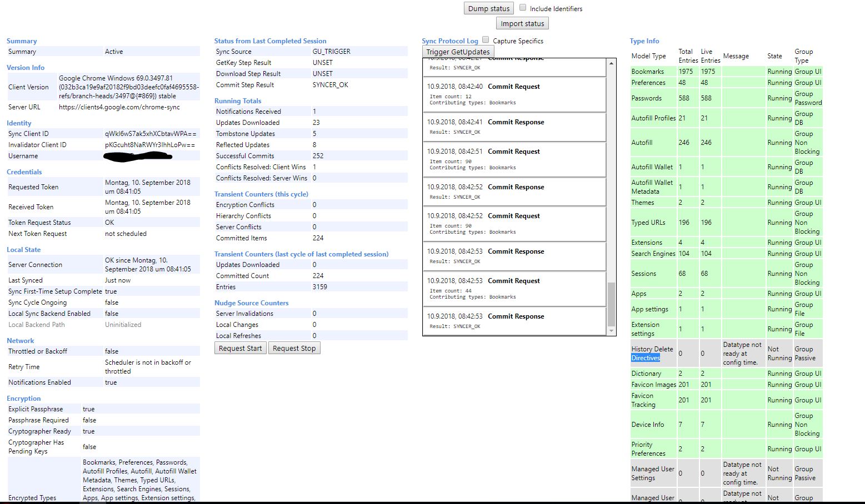Click the Type Info heading

644,41
